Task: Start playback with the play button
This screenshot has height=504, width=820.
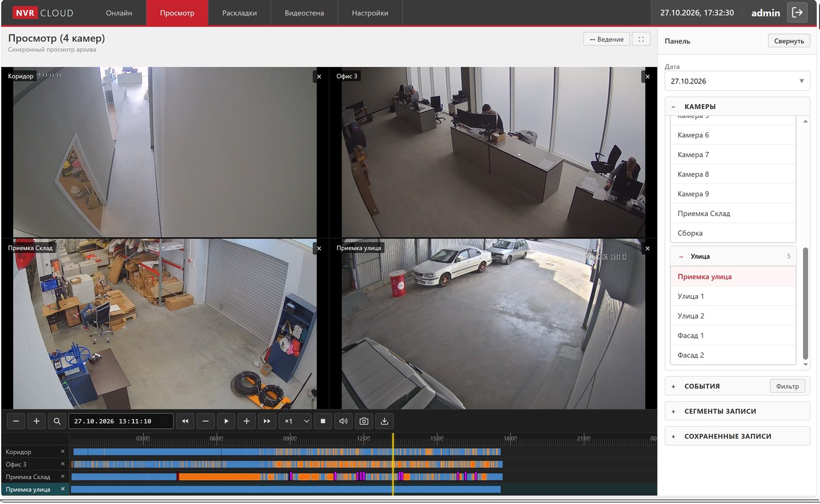Action: 226,421
